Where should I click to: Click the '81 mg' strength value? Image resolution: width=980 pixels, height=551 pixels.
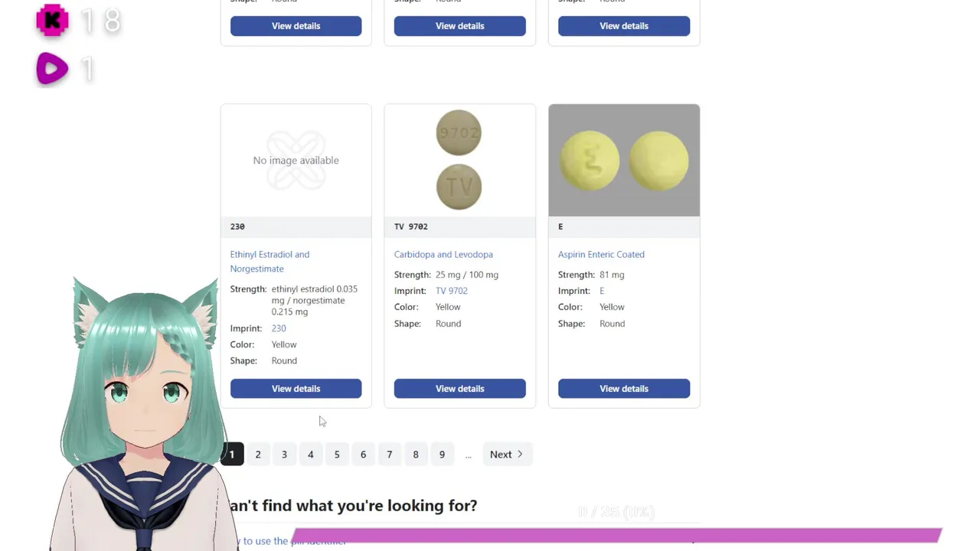pos(612,275)
